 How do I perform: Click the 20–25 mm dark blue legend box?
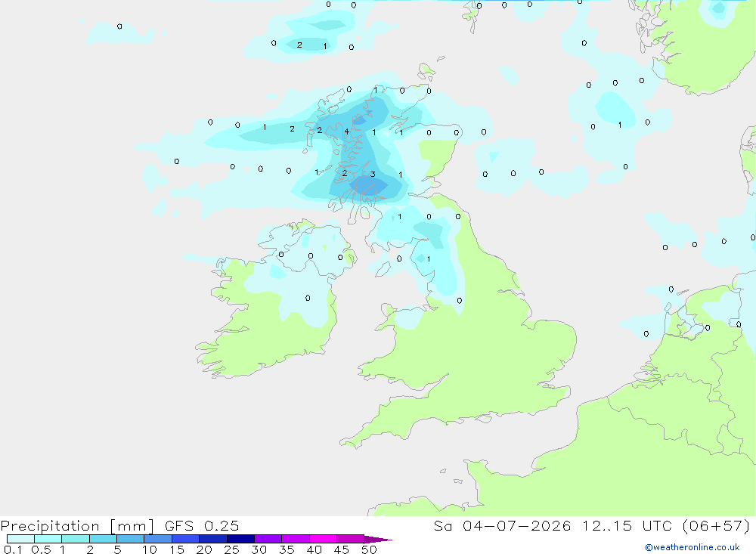pyautogui.click(x=212, y=539)
